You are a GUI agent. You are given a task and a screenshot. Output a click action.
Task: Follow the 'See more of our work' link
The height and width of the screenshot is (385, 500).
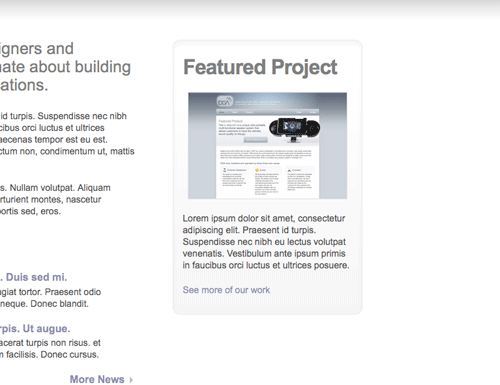point(226,290)
